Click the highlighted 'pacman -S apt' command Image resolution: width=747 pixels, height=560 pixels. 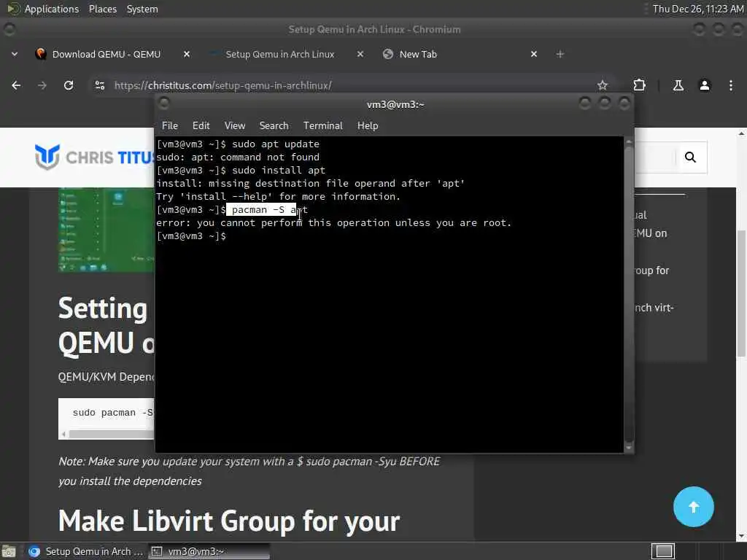point(270,209)
